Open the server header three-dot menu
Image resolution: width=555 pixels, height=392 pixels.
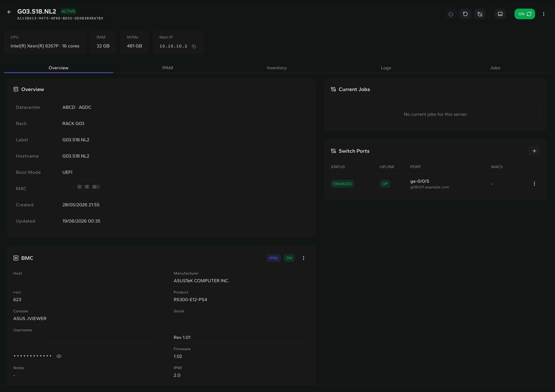(544, 14)
